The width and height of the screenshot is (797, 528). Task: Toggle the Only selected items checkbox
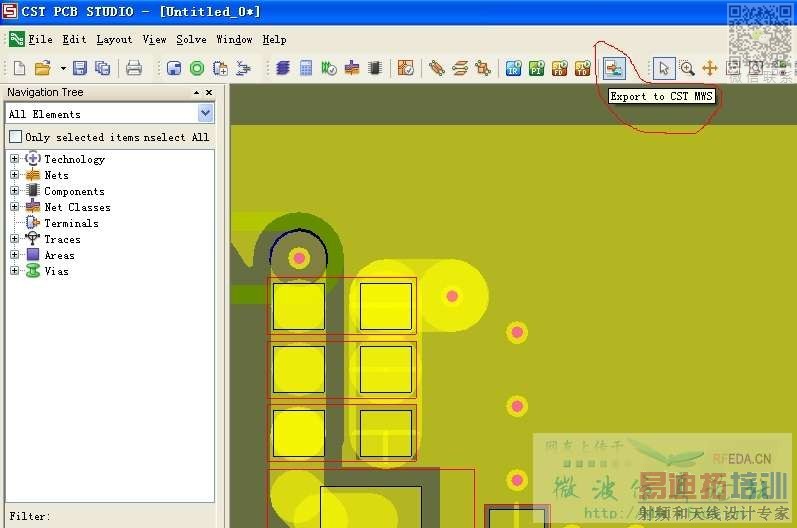coord(16,137)
